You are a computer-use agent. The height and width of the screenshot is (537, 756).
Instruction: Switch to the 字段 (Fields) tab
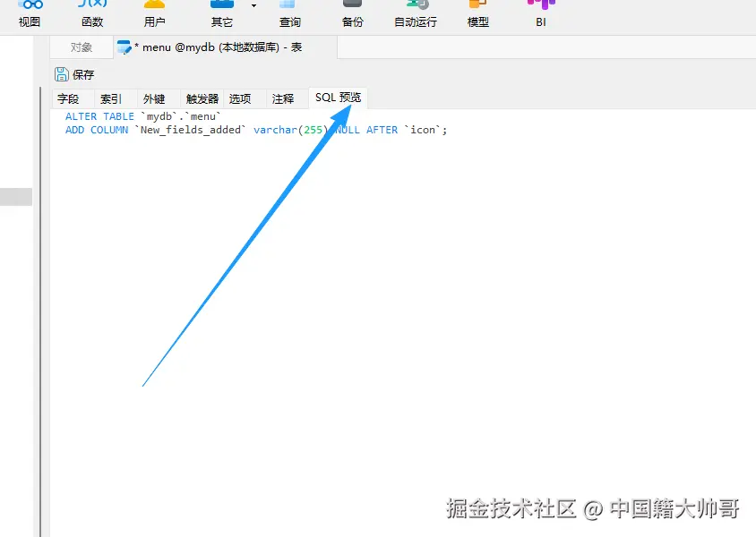(70, 98)
